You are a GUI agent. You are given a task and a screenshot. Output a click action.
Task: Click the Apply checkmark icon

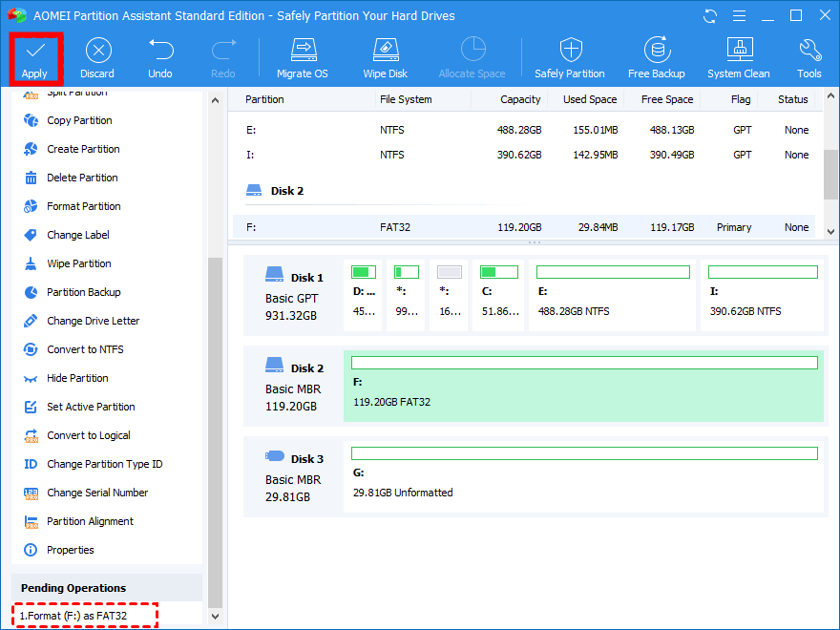click(34, 51)
